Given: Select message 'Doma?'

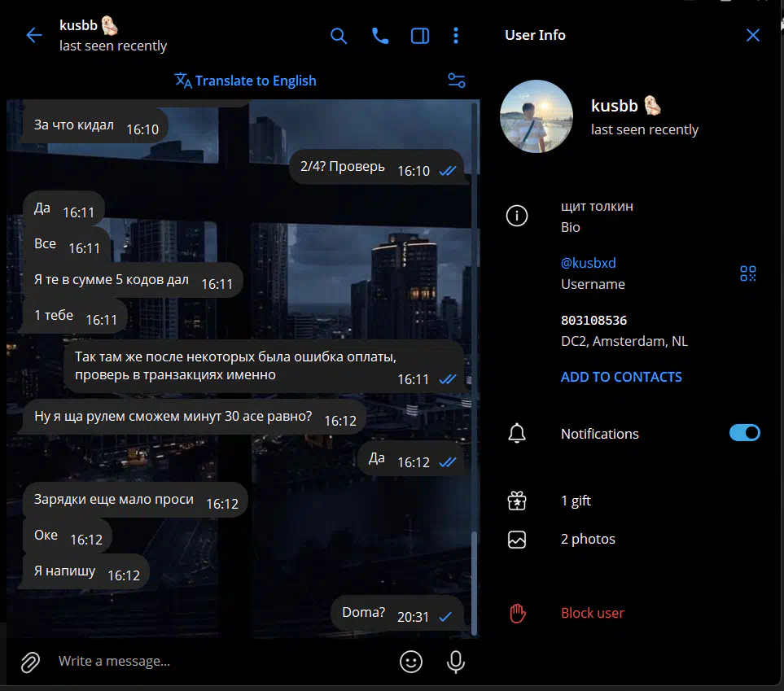Looking at the screenshot, I should [397, 613].
